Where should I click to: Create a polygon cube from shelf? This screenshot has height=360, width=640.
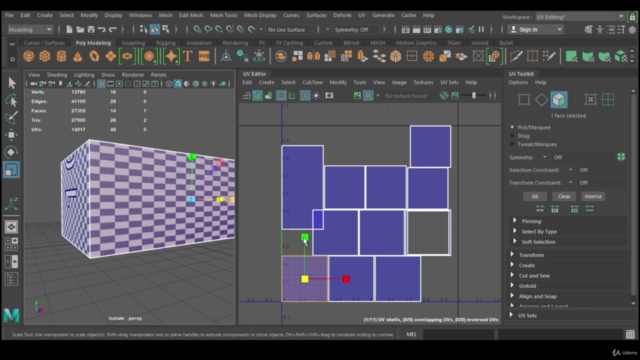coord(45,56)
